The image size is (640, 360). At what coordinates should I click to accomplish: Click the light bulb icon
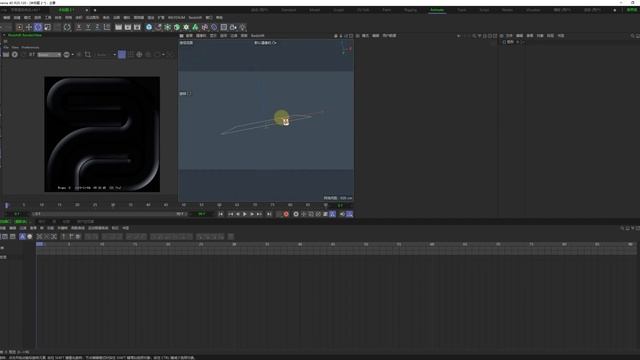pyautogui.click(x=242, y=27)
